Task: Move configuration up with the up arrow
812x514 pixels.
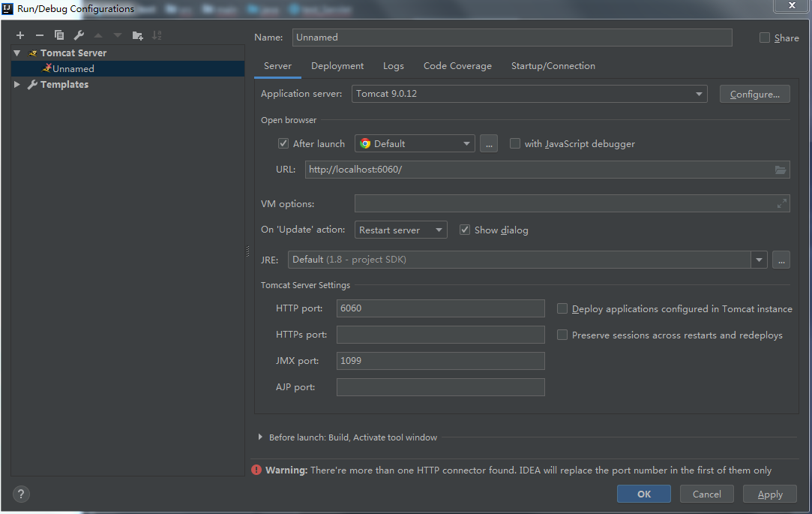Action: click(x=98, y=35)
